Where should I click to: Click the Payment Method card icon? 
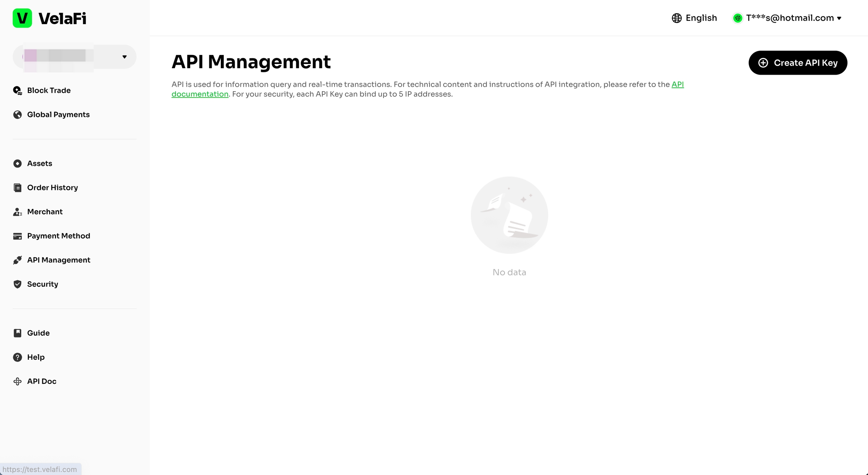click(17, 236)
